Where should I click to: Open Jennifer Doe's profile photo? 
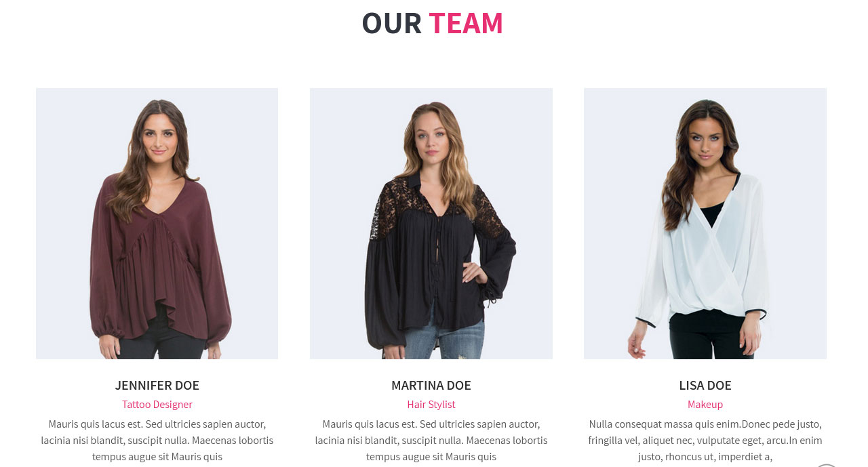tap(157, 224)
